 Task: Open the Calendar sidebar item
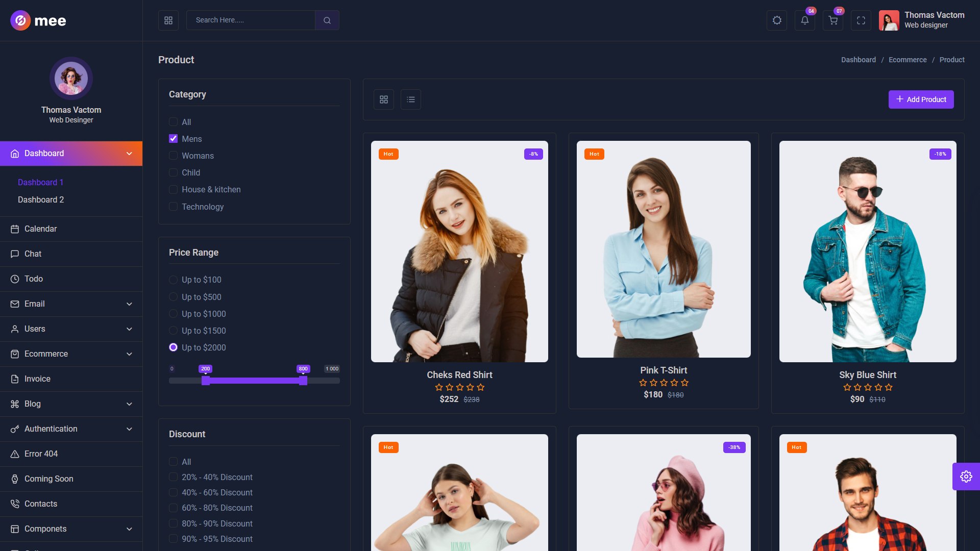[41, 229]
